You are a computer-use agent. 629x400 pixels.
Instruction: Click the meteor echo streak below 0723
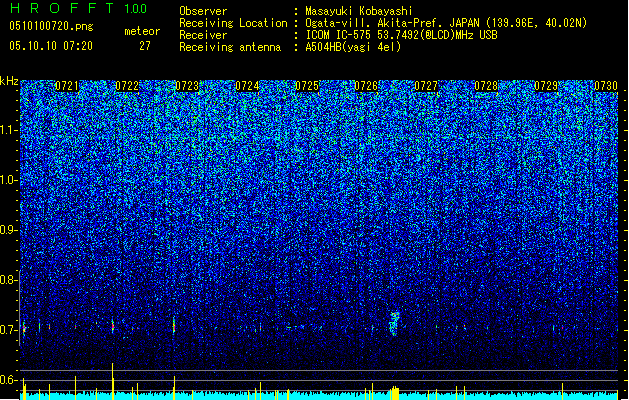tap(174, 325)
